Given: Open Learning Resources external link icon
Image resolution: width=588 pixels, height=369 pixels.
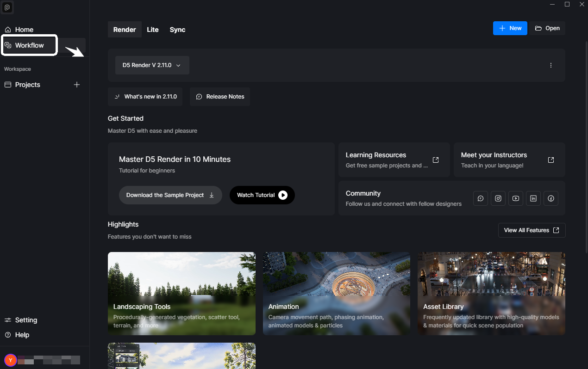Looking at the screenshot, I should 436,160.
